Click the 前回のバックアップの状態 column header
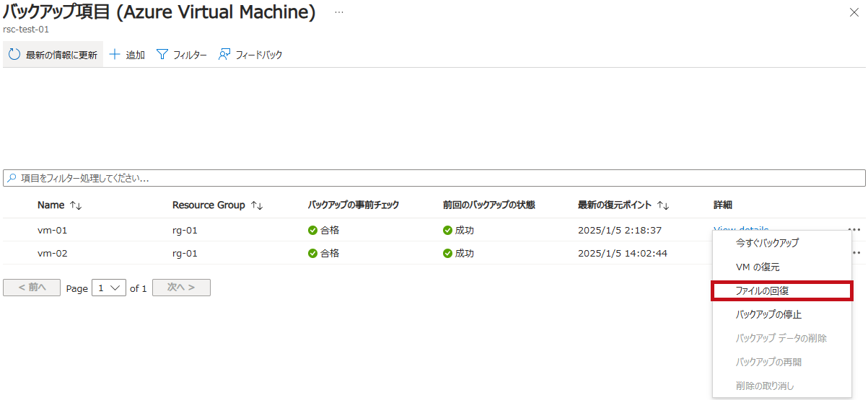The image size is (868, 400). pyautogui.click(x=489, y=205)
